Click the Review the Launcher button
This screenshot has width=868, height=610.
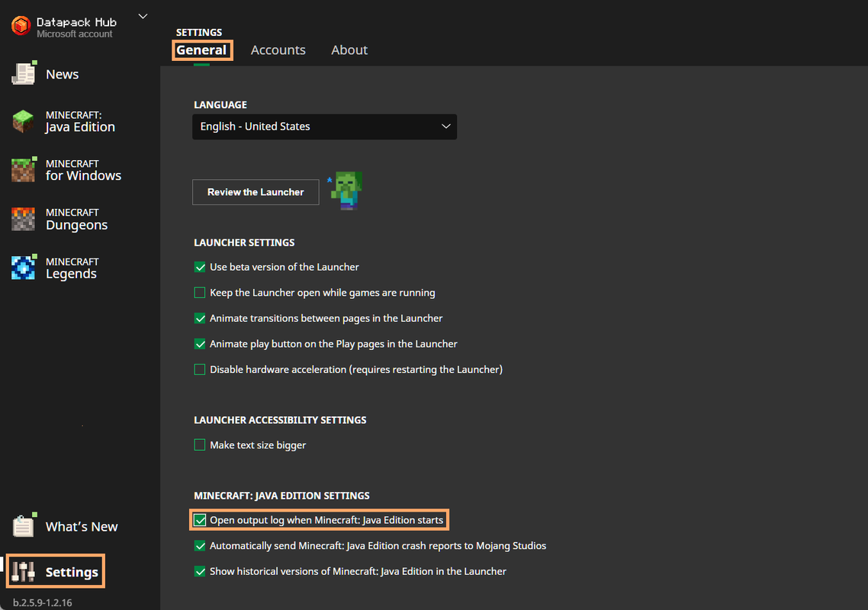[x=256, y=192]
